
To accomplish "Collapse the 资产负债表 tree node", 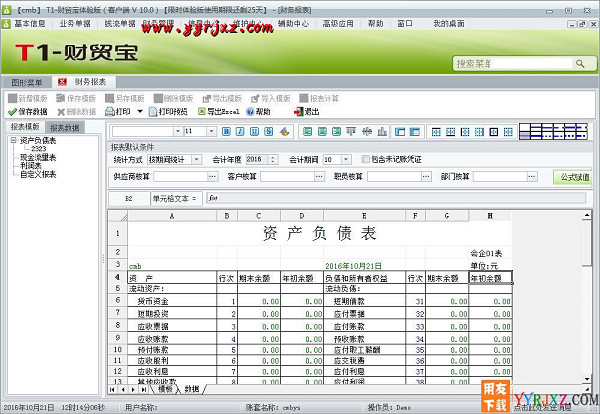I will click(13, 140).
